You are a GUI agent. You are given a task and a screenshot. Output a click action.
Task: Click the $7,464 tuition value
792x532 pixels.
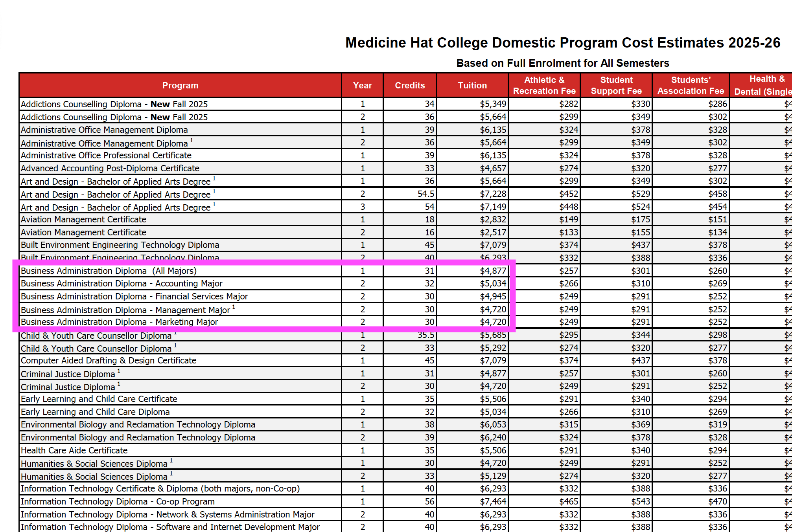point(493,501)
